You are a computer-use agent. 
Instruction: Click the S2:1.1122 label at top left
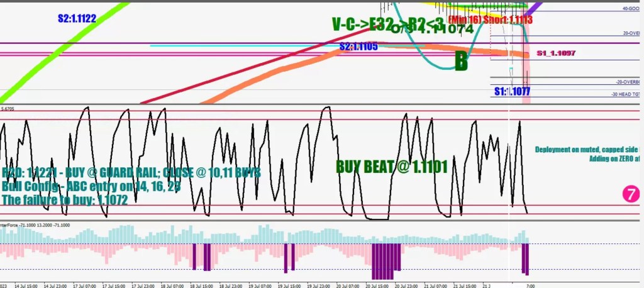[x=77, y=19]
